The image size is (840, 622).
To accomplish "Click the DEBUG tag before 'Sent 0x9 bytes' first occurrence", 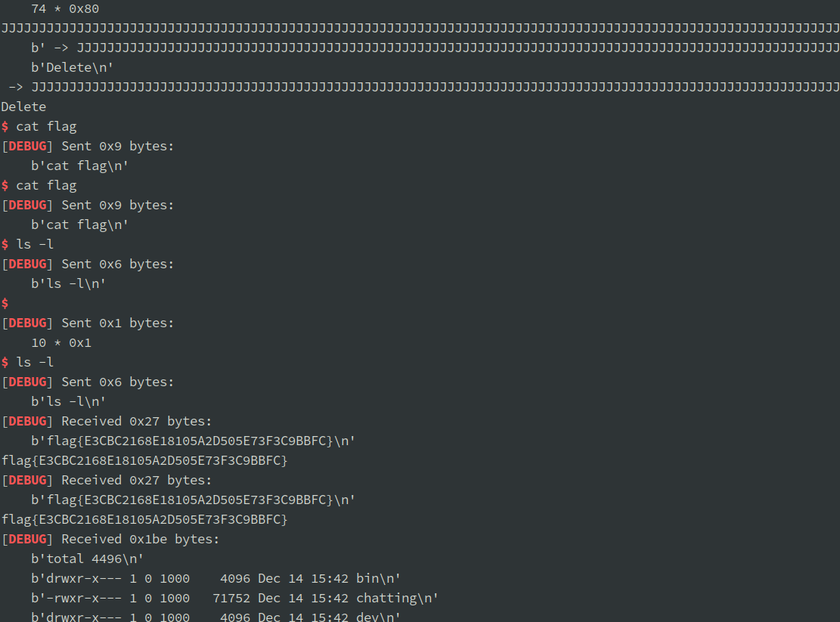I will (x=27, y=146).
